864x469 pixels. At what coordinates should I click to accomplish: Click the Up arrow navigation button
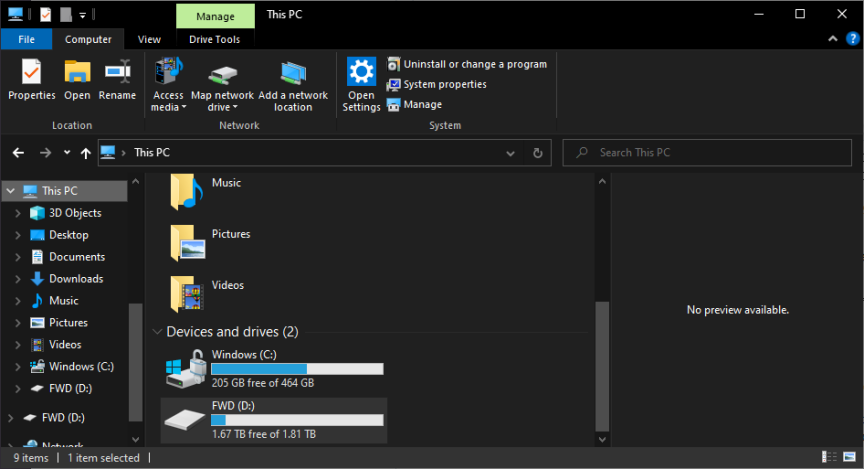click(x=85, y=153)
